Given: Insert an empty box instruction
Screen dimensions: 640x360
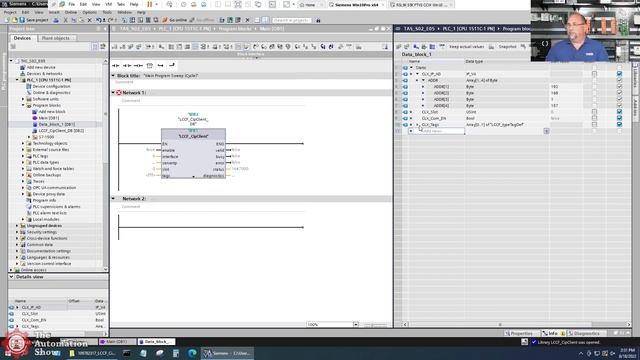Looking at the screenshot, I should coord(150,65).
